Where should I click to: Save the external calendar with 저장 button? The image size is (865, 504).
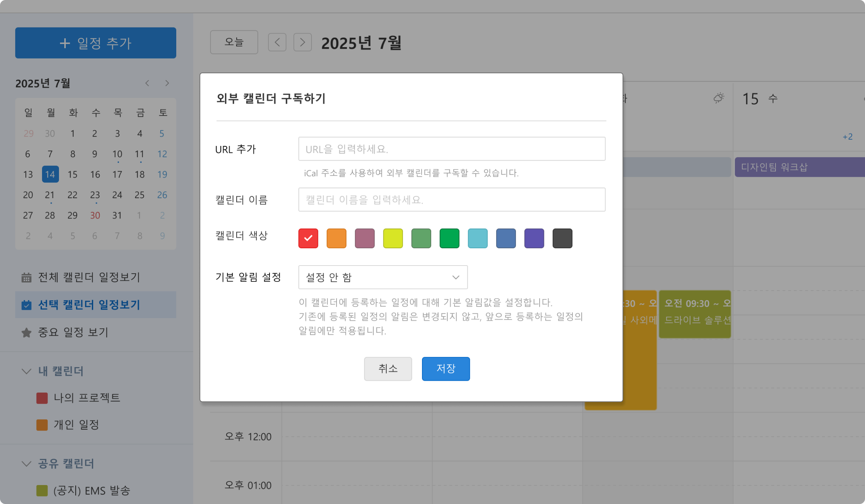coord(446,369)
